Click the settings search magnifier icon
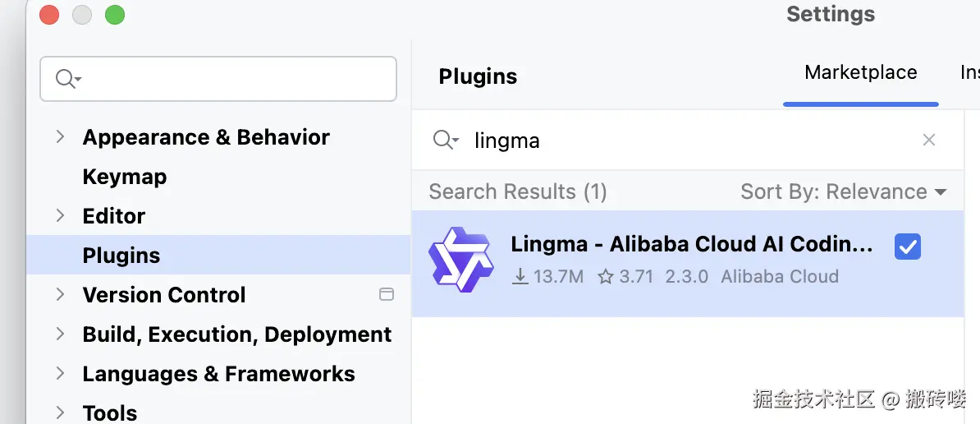 click(x=66, y=79)
